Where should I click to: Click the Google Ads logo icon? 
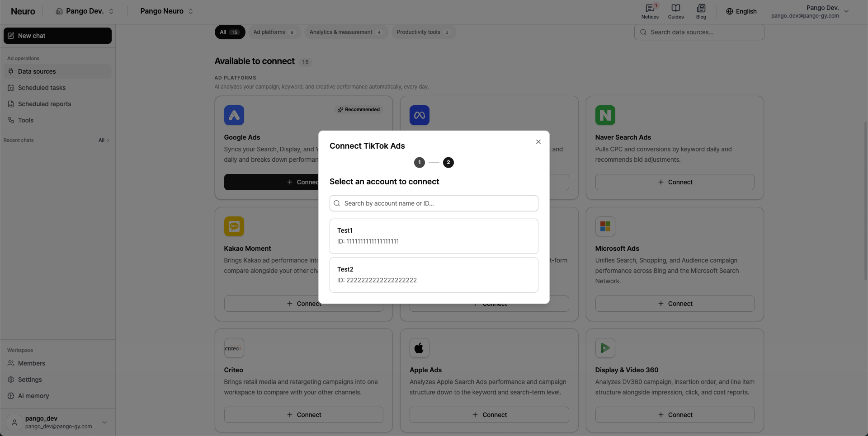click(x=234, y=115)
